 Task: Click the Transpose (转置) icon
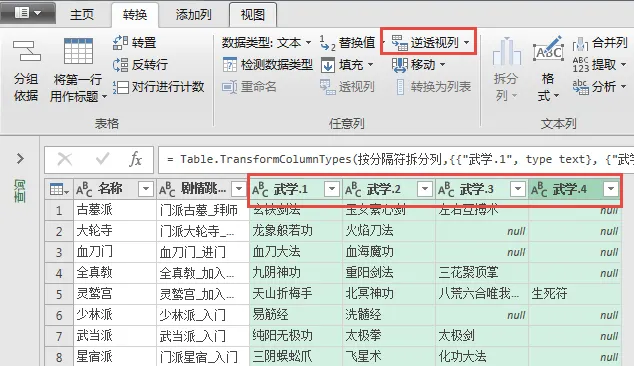pos(120,42)
